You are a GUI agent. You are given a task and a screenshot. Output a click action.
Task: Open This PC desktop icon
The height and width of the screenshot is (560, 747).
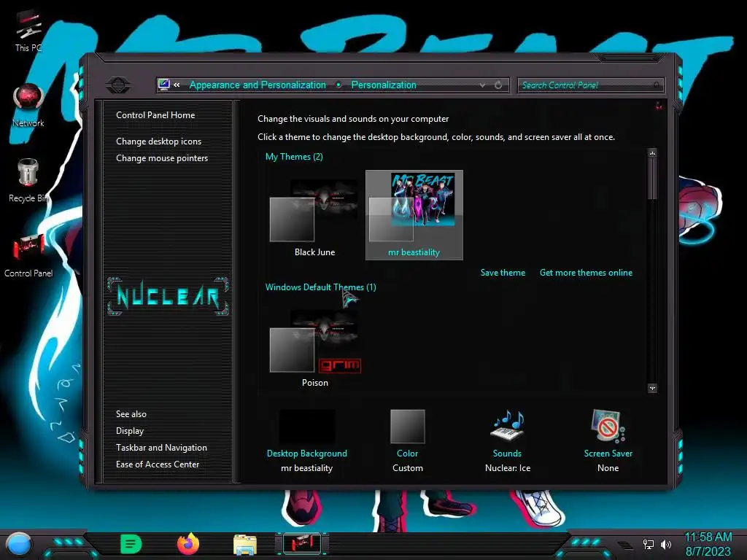click(x=28, y=31)
